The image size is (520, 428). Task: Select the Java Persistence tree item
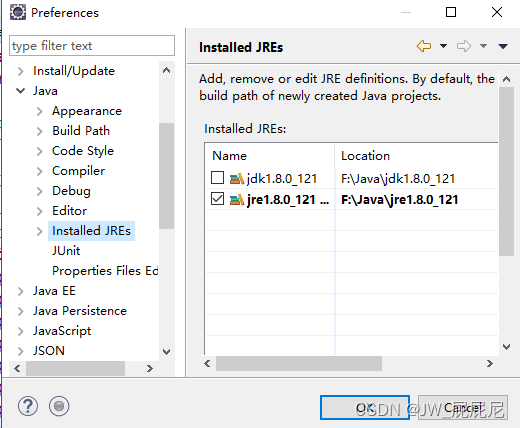[80, 311]
